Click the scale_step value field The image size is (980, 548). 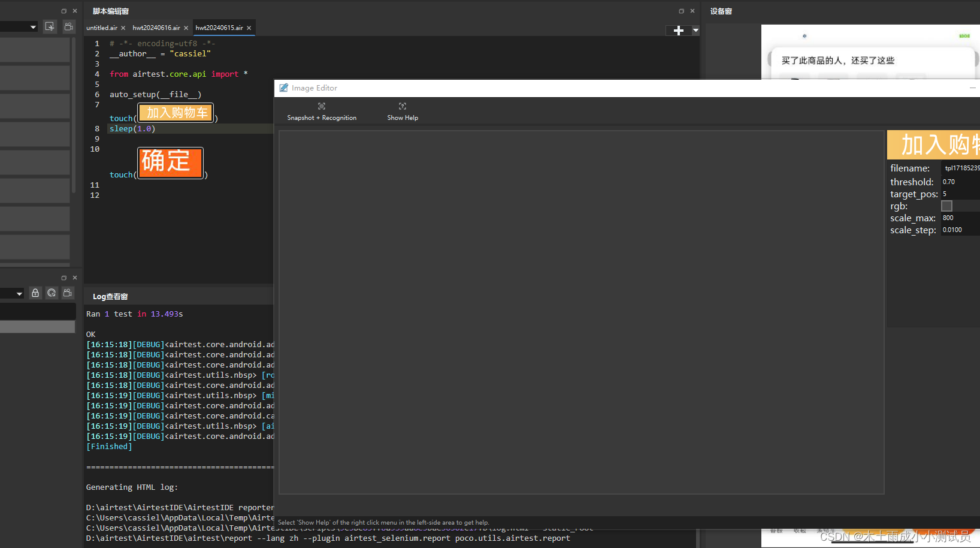pos(960,230)
